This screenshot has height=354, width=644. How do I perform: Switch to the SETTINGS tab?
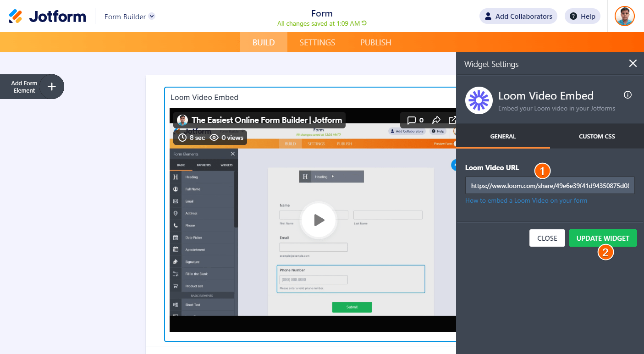coord(317,43)
